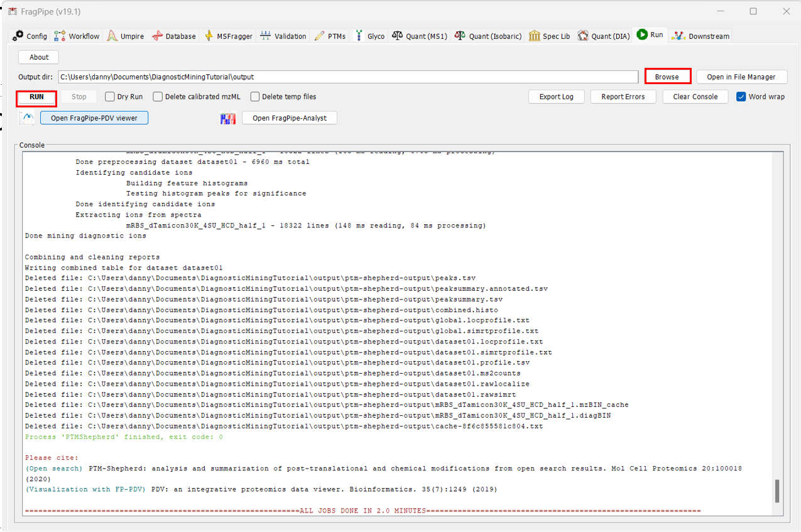801x532 pixels.
Task: Click the Umpire tab icon
Action: coord(112,36)
